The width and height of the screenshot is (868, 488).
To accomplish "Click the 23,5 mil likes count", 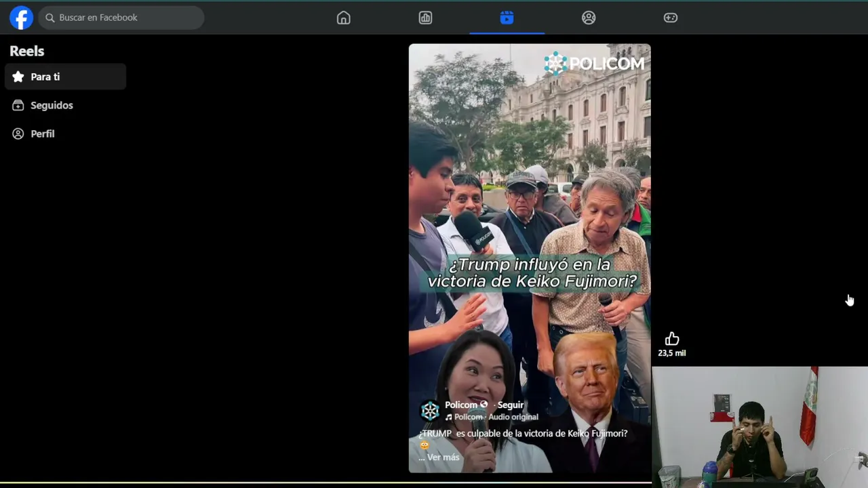I will [672, 353].
